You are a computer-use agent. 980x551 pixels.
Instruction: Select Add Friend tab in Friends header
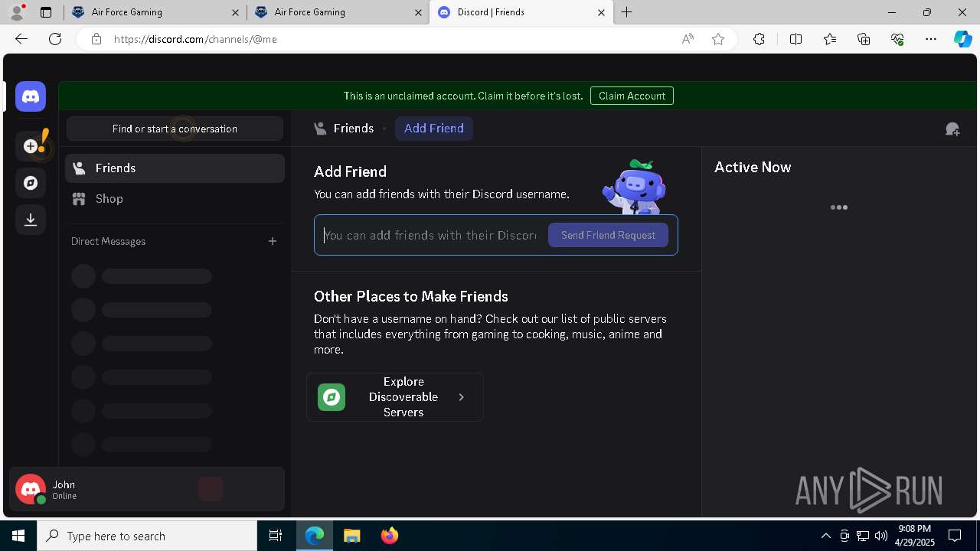(434, 129)
